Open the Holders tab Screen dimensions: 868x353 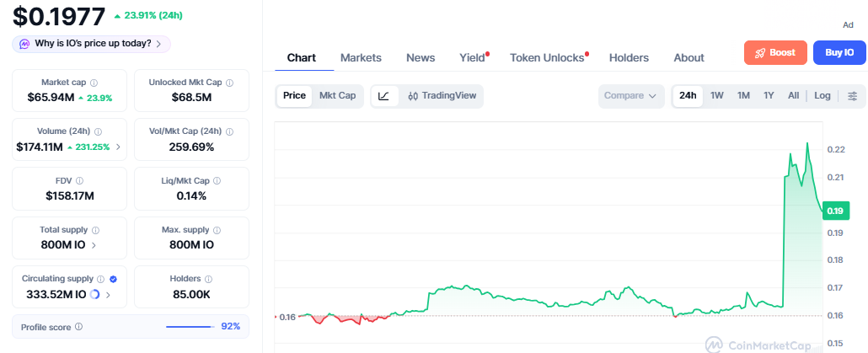[x=629, y=57]
